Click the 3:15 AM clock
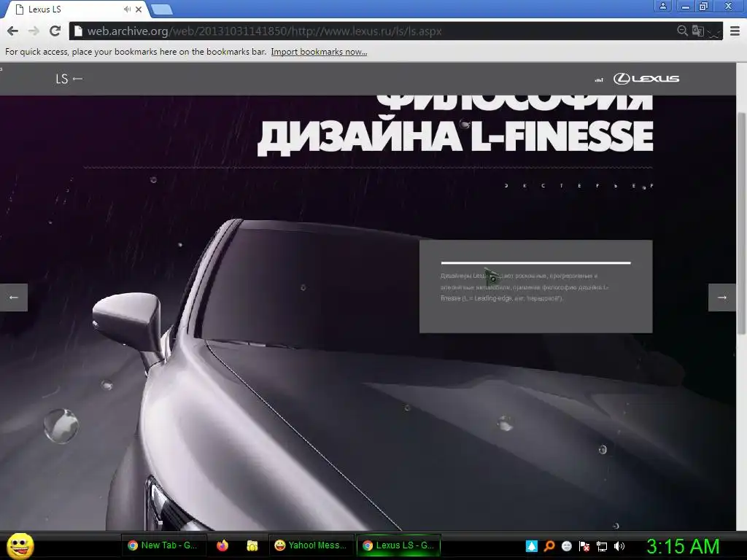The image size is (747, 560). pyautogui.click(x=683, y=546)
